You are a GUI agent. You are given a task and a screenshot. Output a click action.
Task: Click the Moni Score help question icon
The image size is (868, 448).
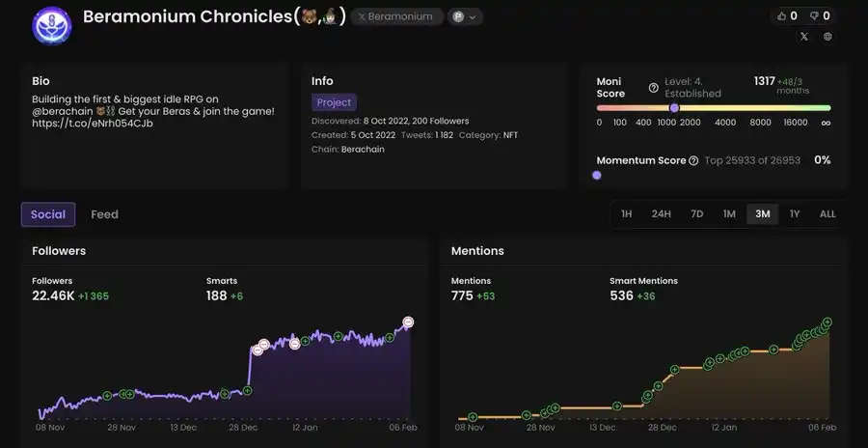pyautogui.click(x=653, y=88)
